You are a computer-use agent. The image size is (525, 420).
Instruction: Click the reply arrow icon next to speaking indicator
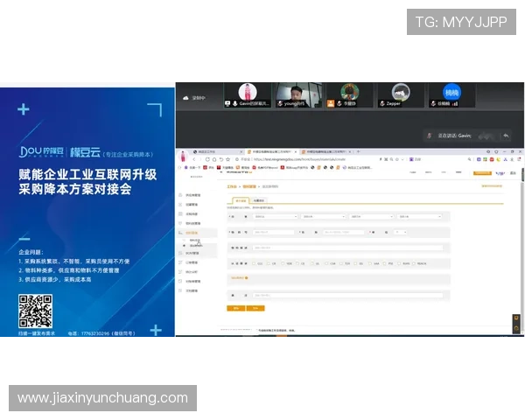pyautogui.click(x=506, y=136)
